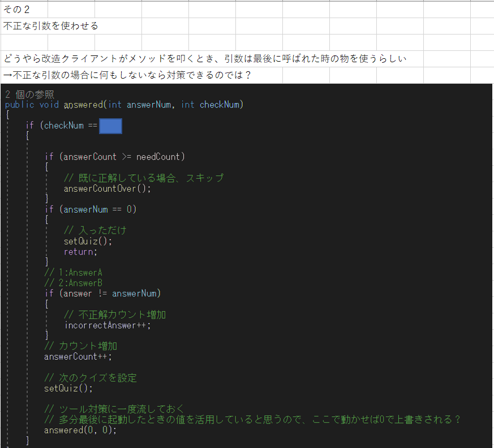Image resolution: width=494 pixels, height=448 pixels.
Task: Click the comment starting '// 多分最後に起動したとき'
Action: (x=253, y=419)
